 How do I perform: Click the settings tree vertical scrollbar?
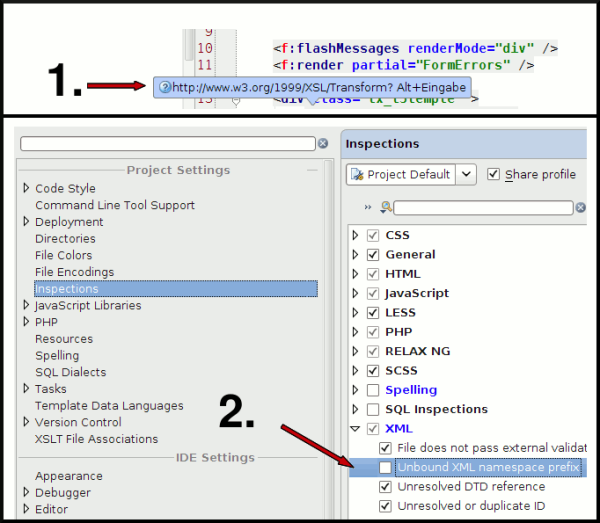(x=328, y=337)
